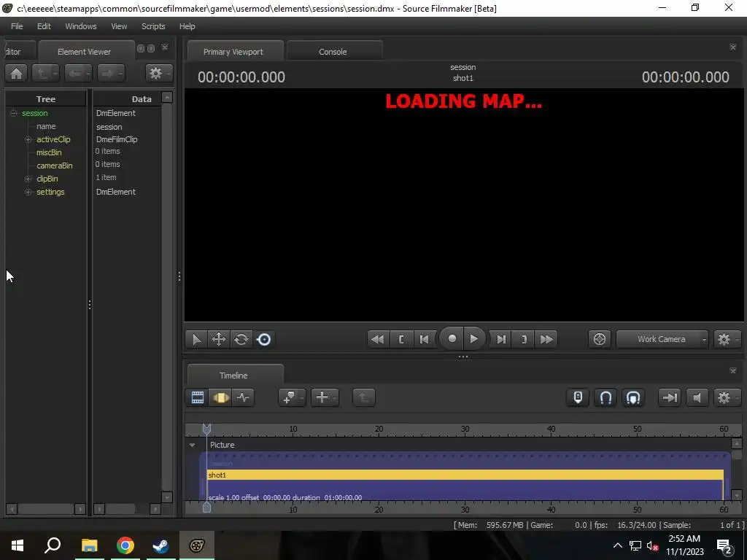Viewport: 747px width, 560px height.
Task: Toggle ripple edit arrow button in timeline
Action: (x=670, y=397)
